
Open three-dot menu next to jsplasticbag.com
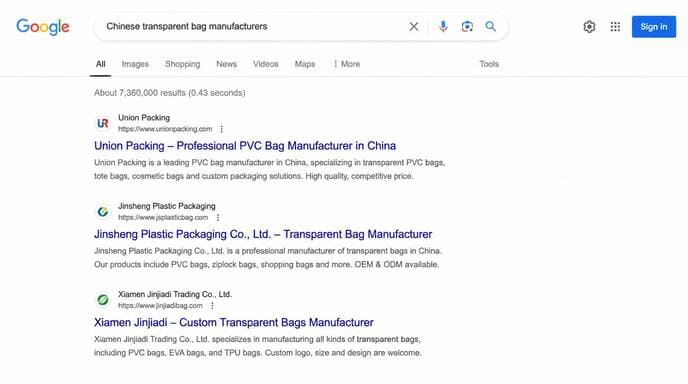point(218,217)
